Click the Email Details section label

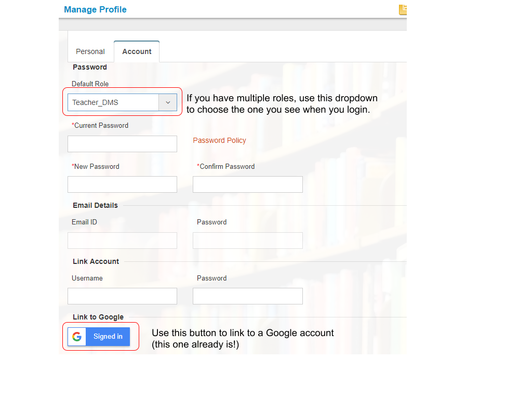click(96, 205)
